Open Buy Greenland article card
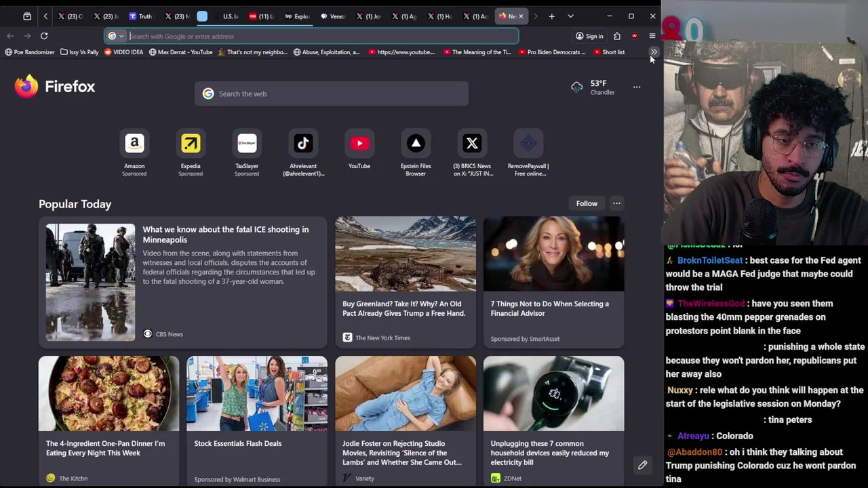 (405, 282)
